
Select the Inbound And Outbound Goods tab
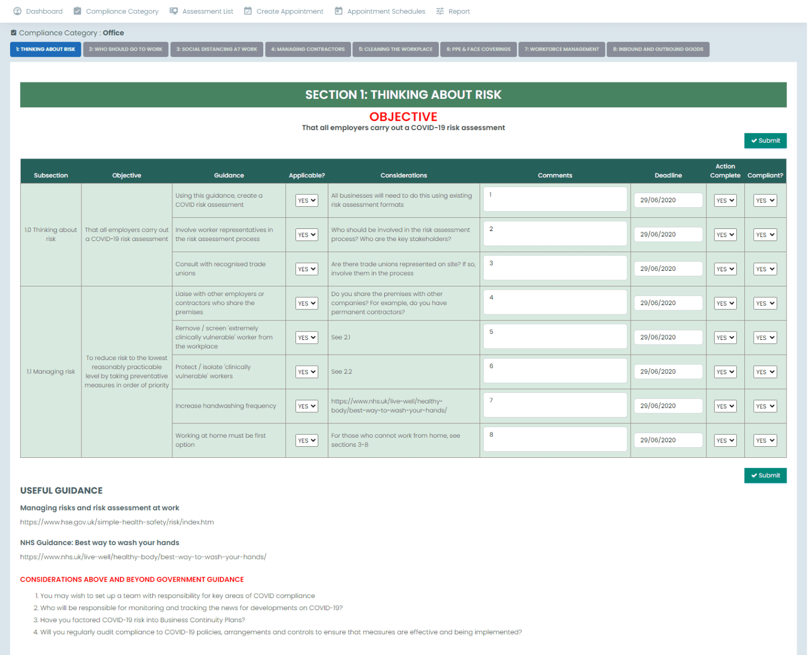coord(658,49)
